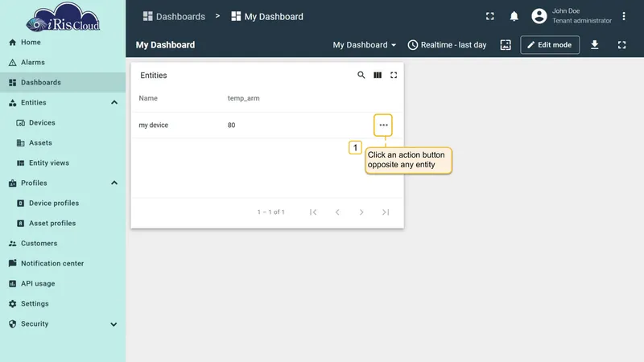Open Entity views page
Image resolution: width=644 pixels, height=362 pixels.
pyautogui.click(x=63, y=163)
